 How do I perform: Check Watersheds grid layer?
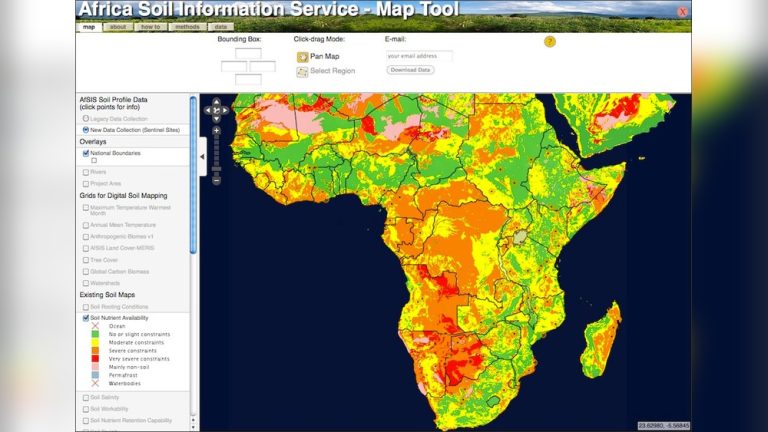[86, 284]
